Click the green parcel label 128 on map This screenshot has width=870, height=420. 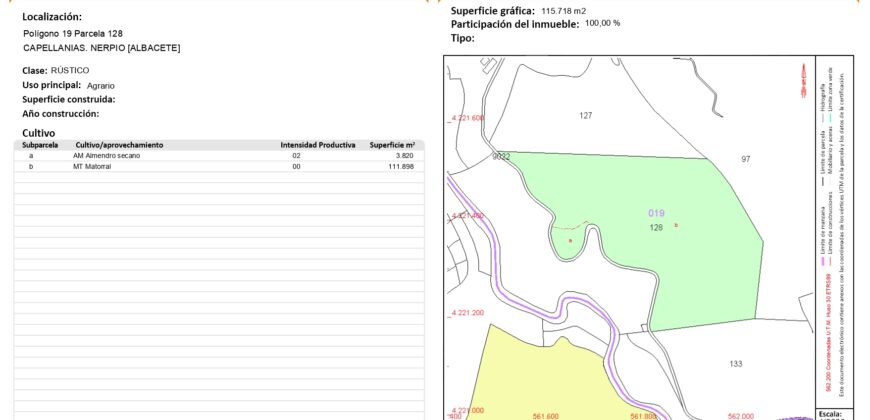click(656, 227)
